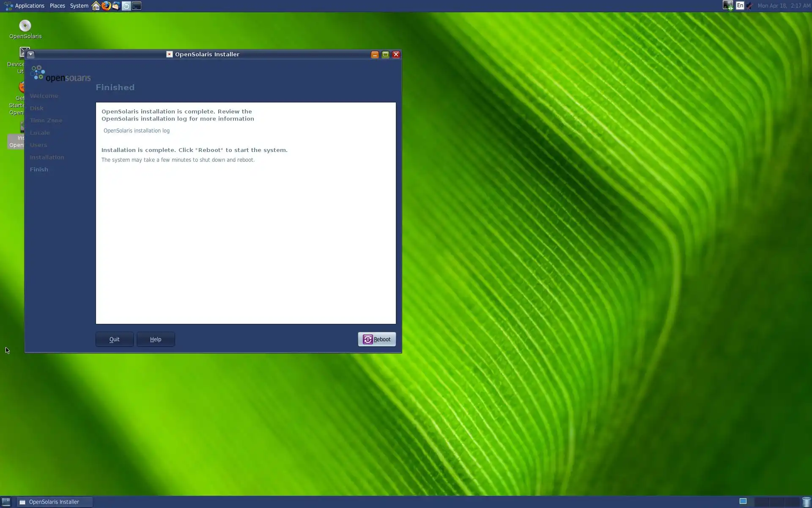Open the update manager panel icon
Screen dimensions: 812x508
click(x=126, y=6)
